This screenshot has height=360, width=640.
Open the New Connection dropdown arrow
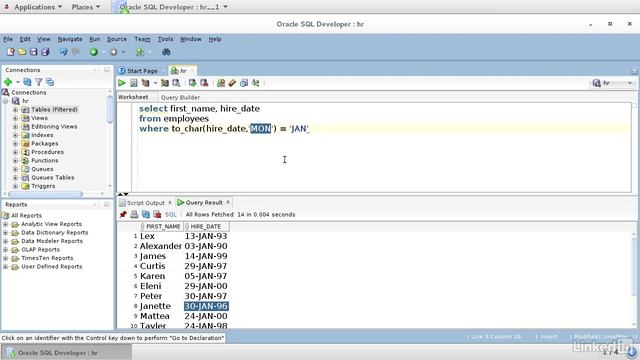(18, 82)
